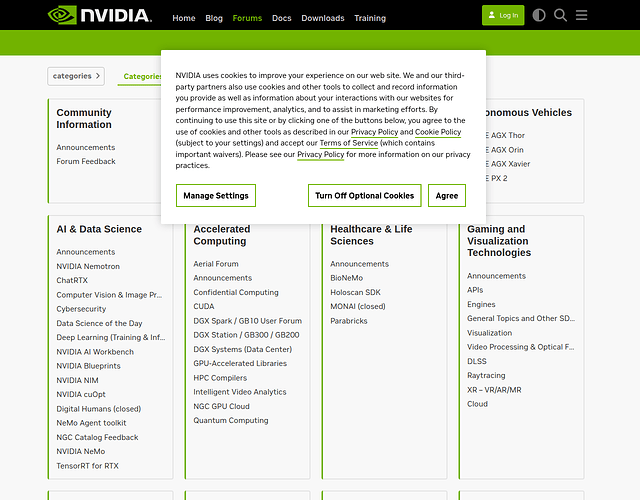This screenshot has width=640, height=500.
Task: Open the NVIDIA Nemotron forum
Action: click(88, 266)
